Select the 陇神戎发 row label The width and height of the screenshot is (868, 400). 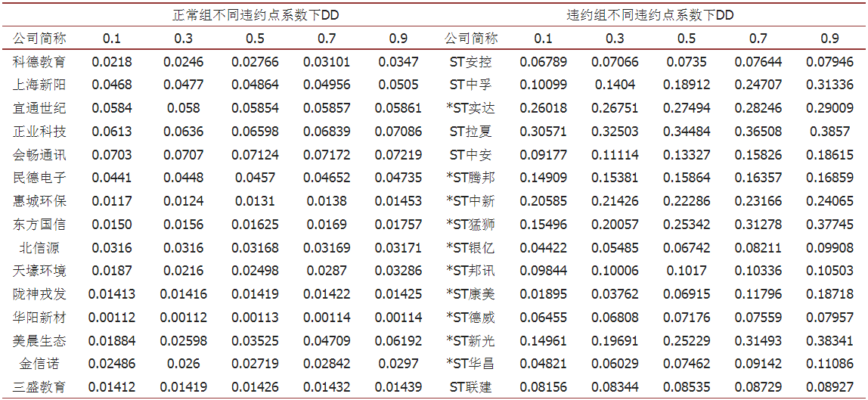click(x=39, y=294)
